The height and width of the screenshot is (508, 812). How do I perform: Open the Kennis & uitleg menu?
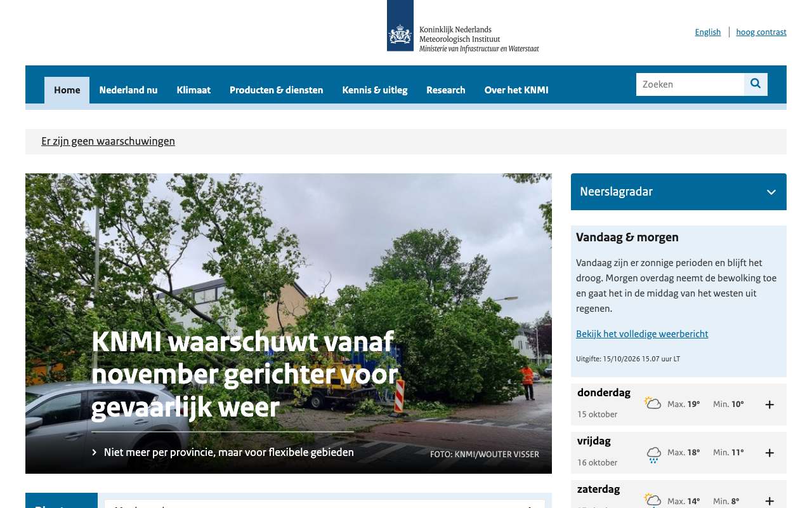[x=375, y=90]
